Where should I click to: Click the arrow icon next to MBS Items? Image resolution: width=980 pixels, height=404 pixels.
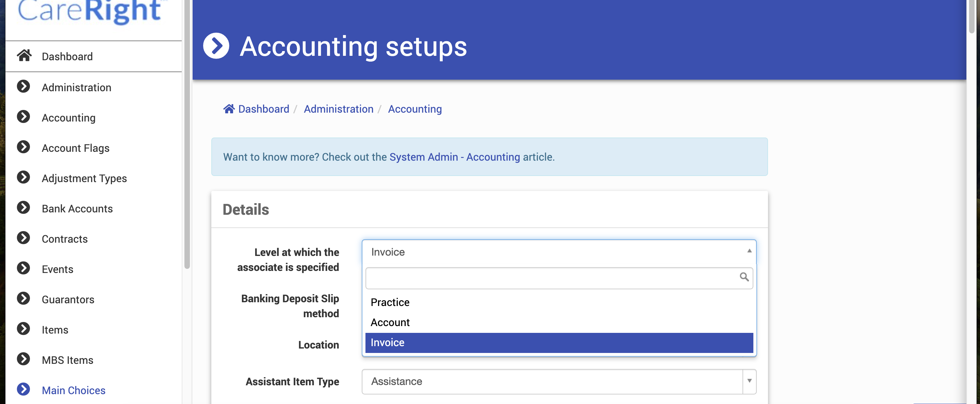[23, 359]
